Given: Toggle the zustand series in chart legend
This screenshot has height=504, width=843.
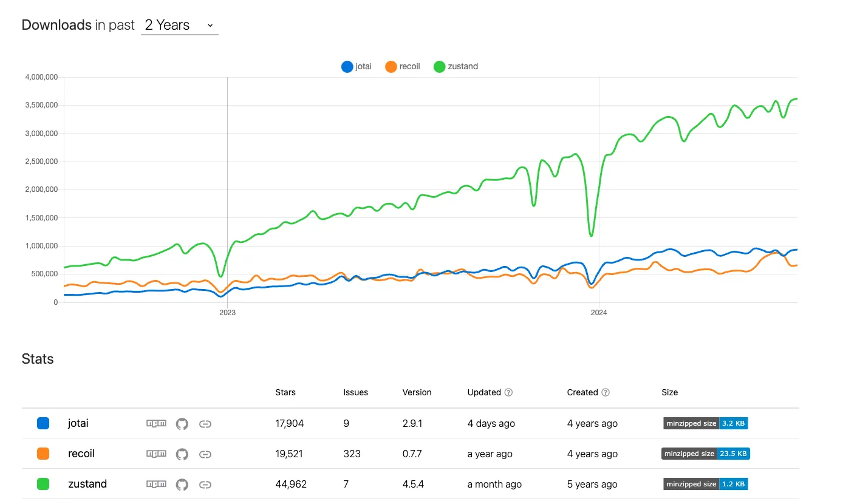Looking at the screenshot, I should (x=456, y=67).
